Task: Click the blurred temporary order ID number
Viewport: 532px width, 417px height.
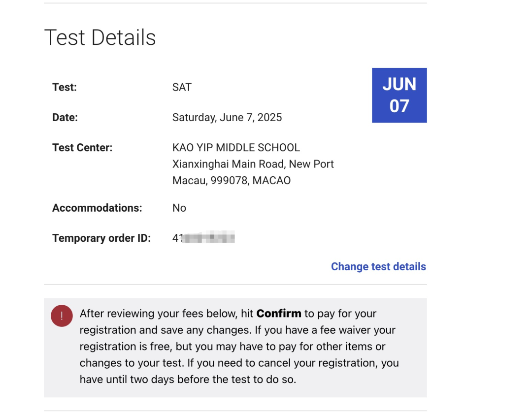Action: pyautogui.click(x=203, y=238)
